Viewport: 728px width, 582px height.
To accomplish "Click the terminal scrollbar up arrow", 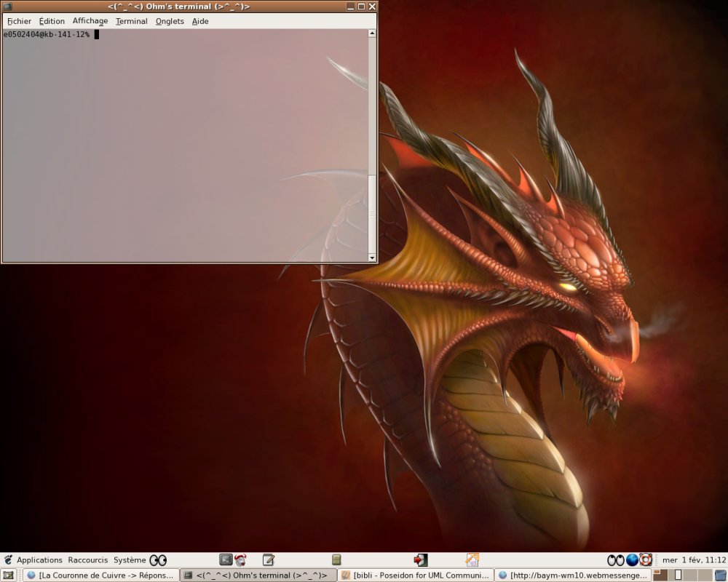I will [x=372, y=33].
